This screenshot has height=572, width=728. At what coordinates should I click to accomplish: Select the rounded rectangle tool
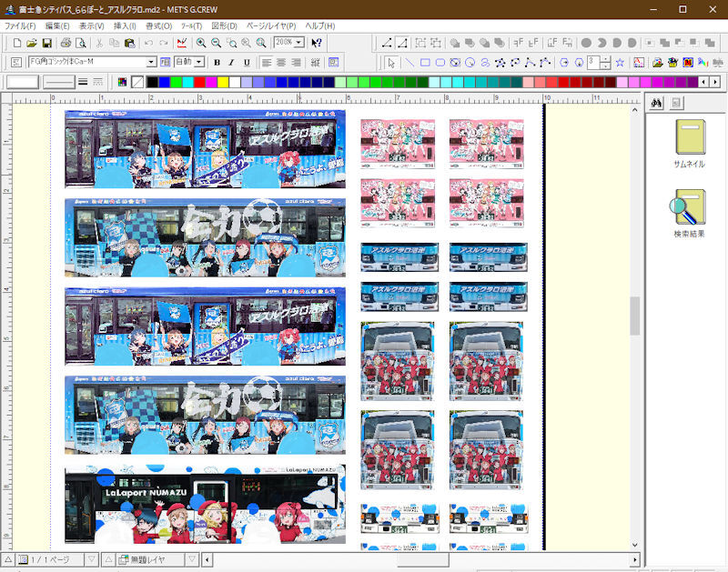[x=440, y=63]
